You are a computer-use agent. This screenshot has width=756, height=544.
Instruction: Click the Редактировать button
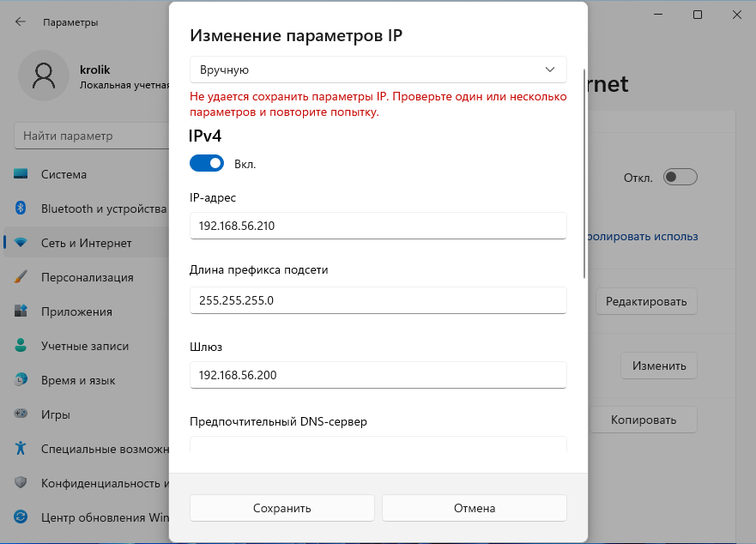(x=646, y=301)
